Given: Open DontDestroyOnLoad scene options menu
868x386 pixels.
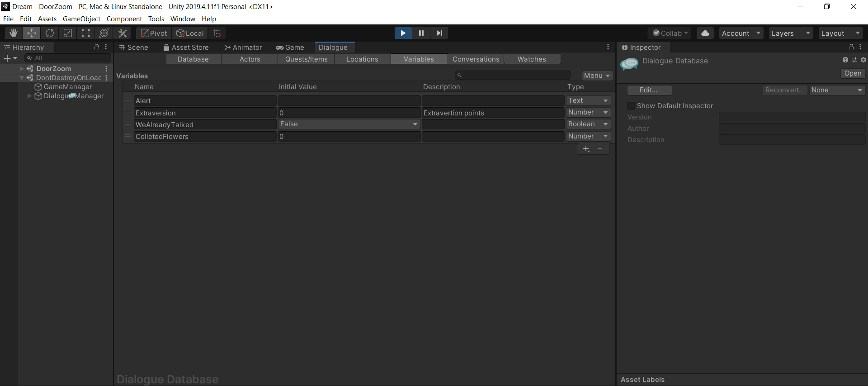Looking at the screenshot, I should click(106, 78).
